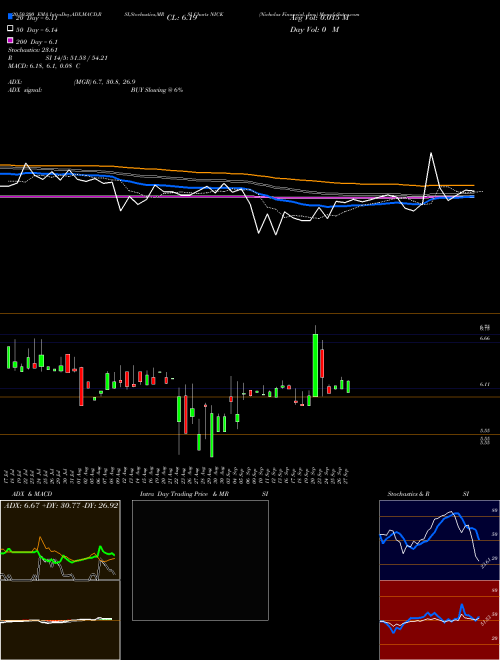Screen dimensions: 500x660
Task: Click the 'ADX & MACD' panel title
Action: tap(32, 494)
